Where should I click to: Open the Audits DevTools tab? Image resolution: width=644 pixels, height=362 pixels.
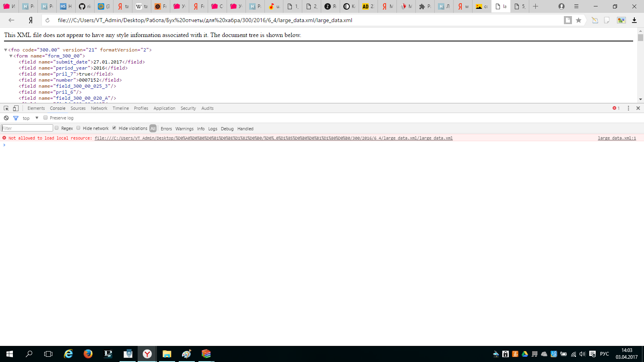[x=208, y=108]
